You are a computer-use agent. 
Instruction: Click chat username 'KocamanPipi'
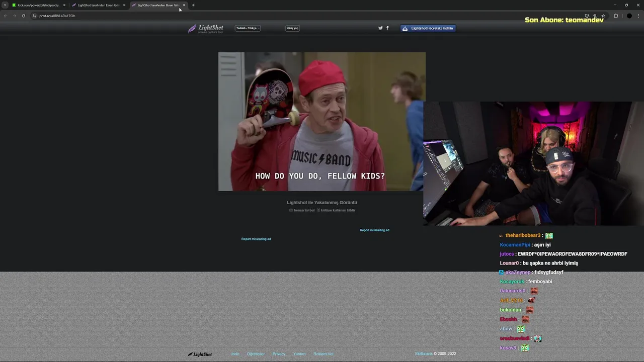click(x=515, y=245)
